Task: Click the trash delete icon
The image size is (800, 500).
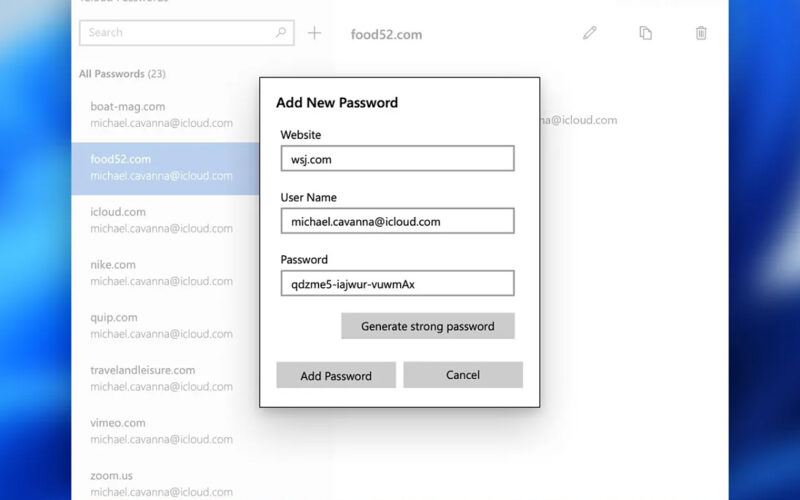Action: click(x=701, y=33)
